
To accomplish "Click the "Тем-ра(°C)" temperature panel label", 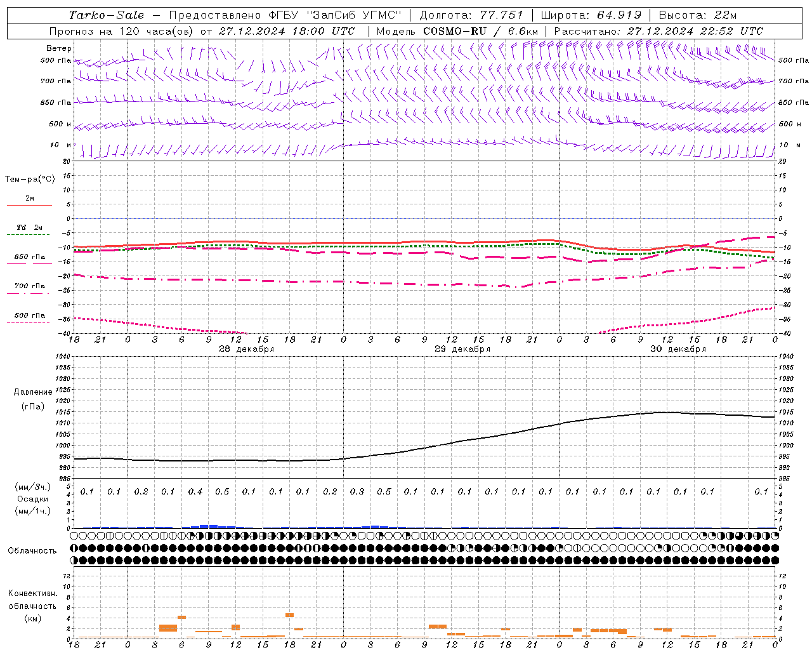I will [x=30, y=180].
